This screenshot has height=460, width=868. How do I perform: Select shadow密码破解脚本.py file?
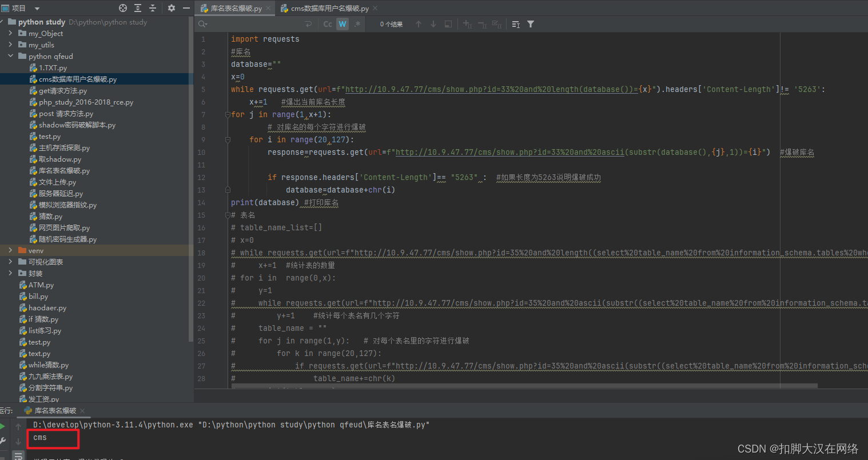point(77,125)
